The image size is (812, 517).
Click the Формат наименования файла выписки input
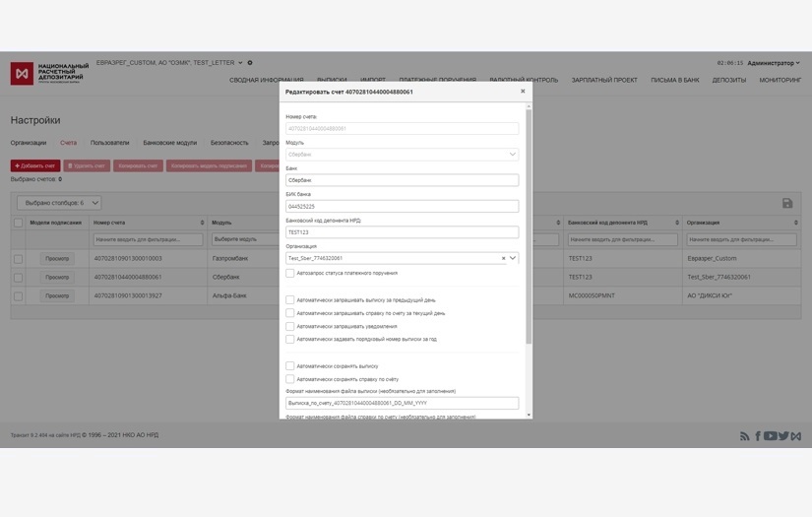[402, 403]
